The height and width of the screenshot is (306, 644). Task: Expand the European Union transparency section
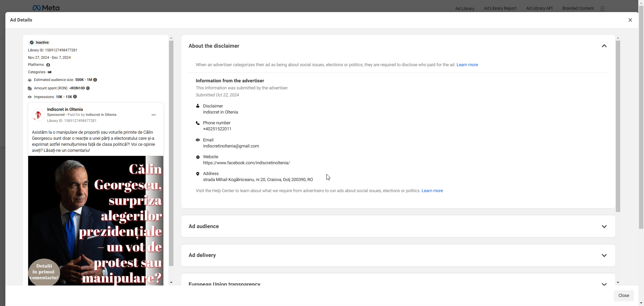pos(604,284)
